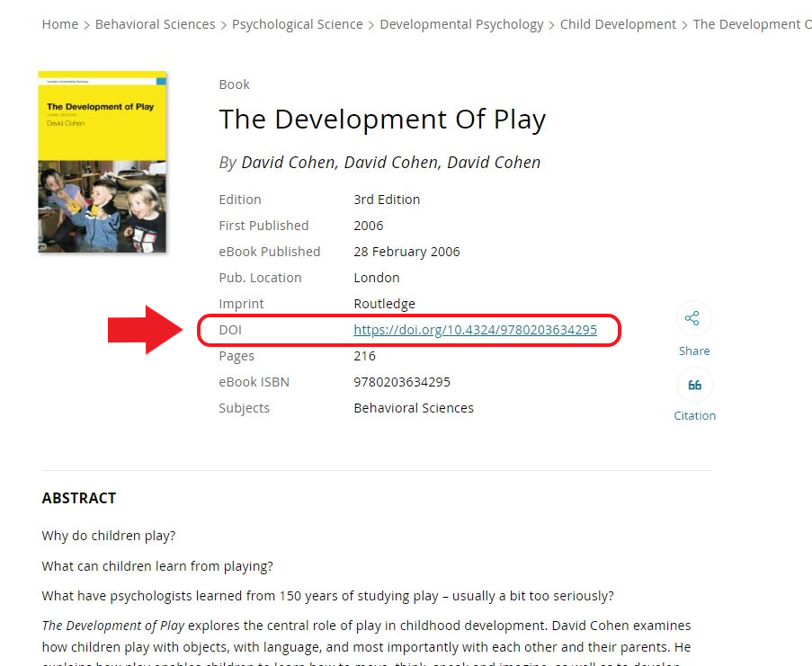Click the 'DOI' field label
The image size is (812, 666).
pyautogui.click(x=230, y=330)
